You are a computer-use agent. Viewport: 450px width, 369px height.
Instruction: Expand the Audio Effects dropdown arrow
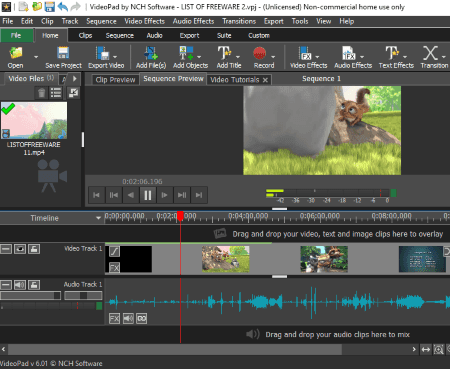[362, 57]
